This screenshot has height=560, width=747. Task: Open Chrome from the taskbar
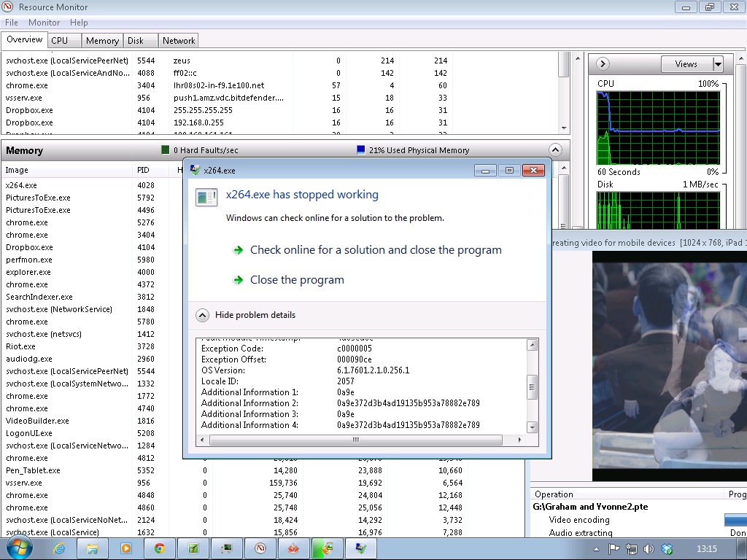[159, 548]
